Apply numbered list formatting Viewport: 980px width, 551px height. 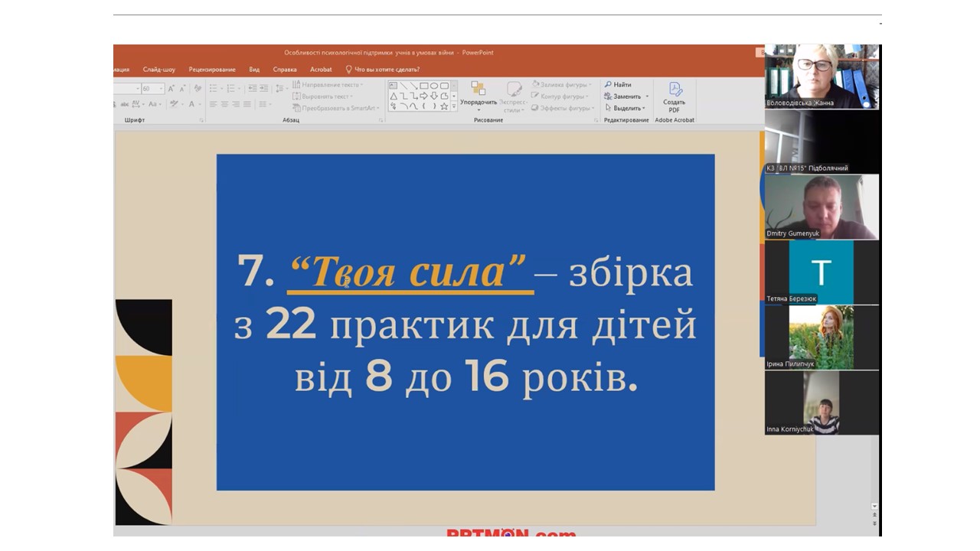pos(231,88)
